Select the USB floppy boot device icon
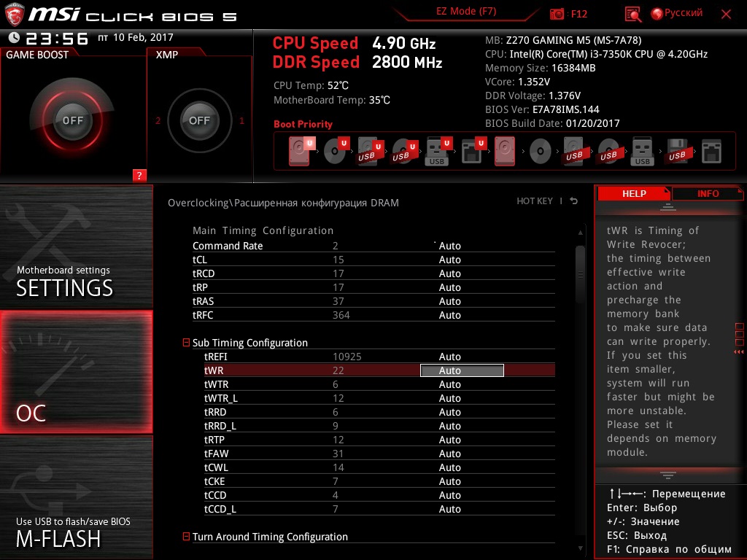747x560 pixels. [677, 151]
